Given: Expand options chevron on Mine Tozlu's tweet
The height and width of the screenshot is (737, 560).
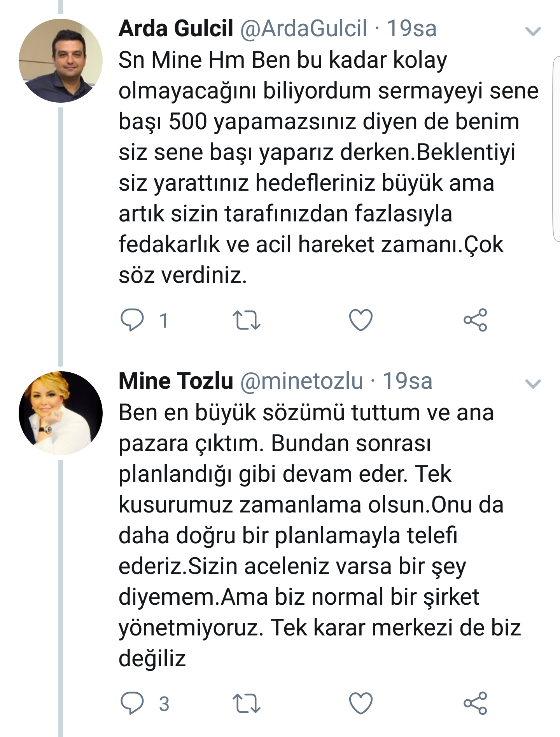Looking at the screenshot, I should pyautogui.click(x=533, y=384).
